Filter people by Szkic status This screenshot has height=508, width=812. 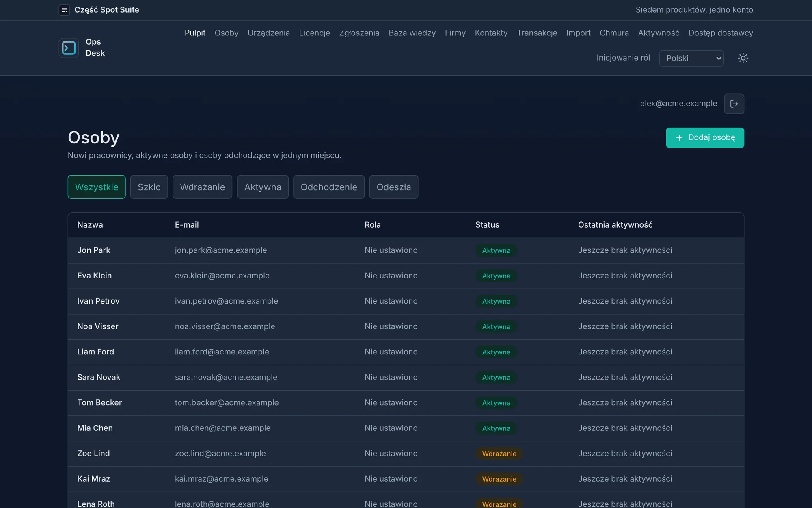[x=149, y=187]
